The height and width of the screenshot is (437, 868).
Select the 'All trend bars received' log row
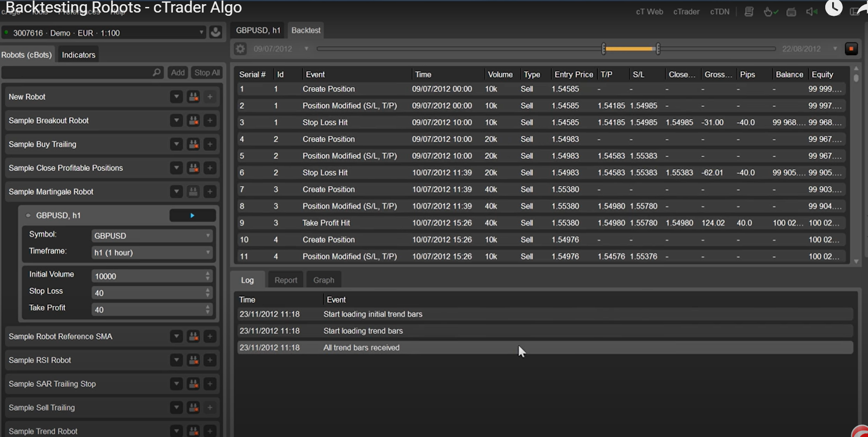[x=545, y=347]
